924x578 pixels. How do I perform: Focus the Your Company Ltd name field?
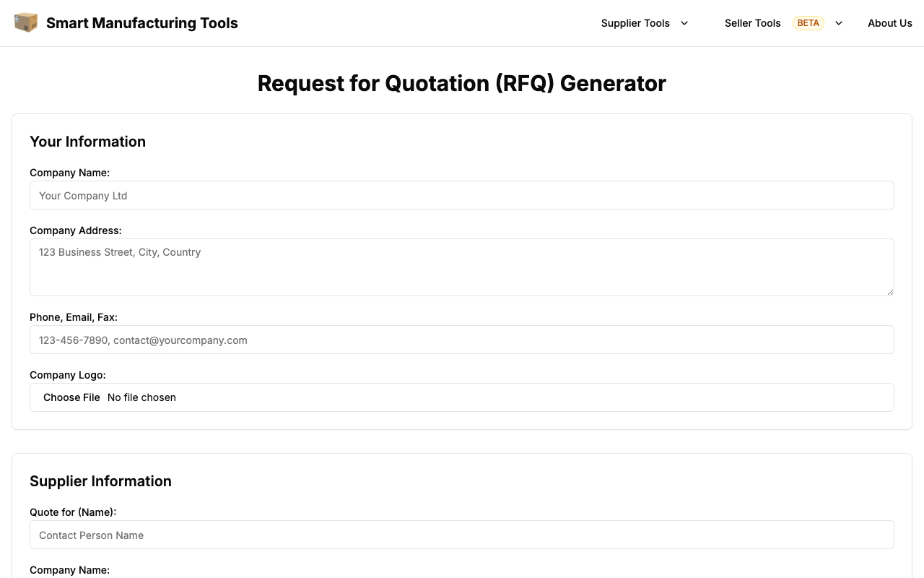462,195
